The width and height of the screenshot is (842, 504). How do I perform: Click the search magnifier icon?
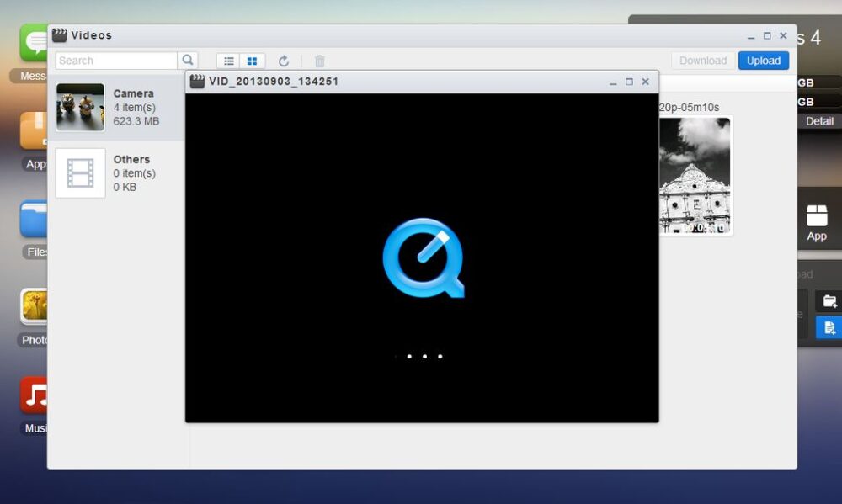187,60
